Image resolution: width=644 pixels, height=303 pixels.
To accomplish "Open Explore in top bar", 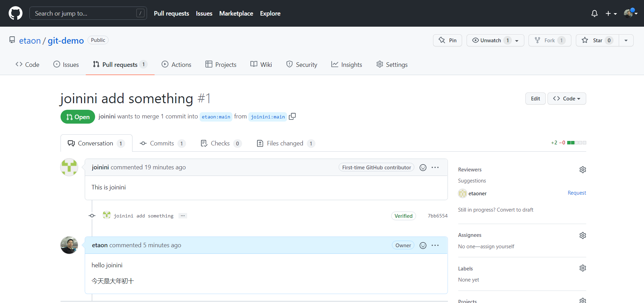I will [270, 14].
